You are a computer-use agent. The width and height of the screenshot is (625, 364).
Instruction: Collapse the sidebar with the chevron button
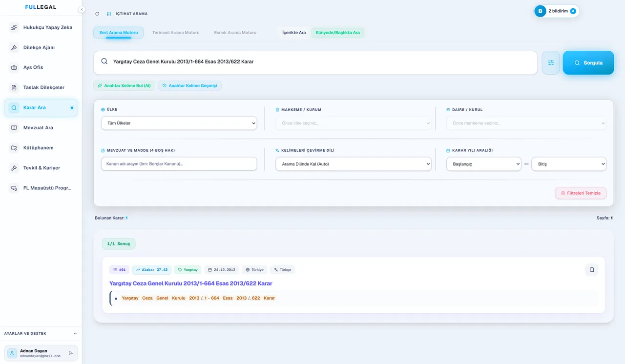(x=82, y=9)
